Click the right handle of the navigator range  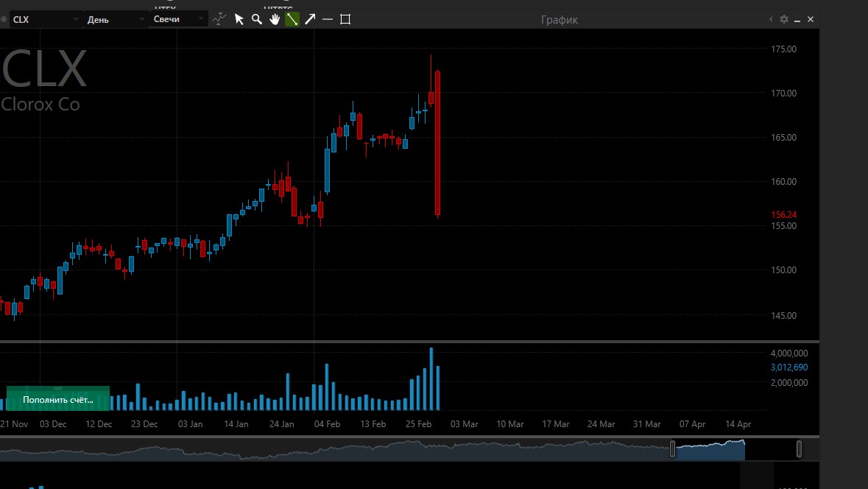[799, 449]
